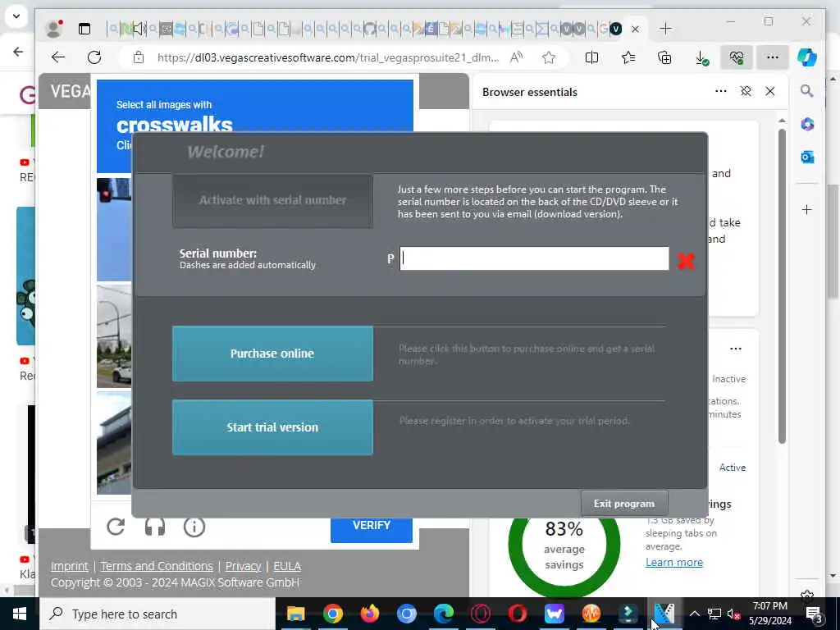This screenshot has width=840, height=630.
Task: Click the serial number input field
Action: point(533,258)
